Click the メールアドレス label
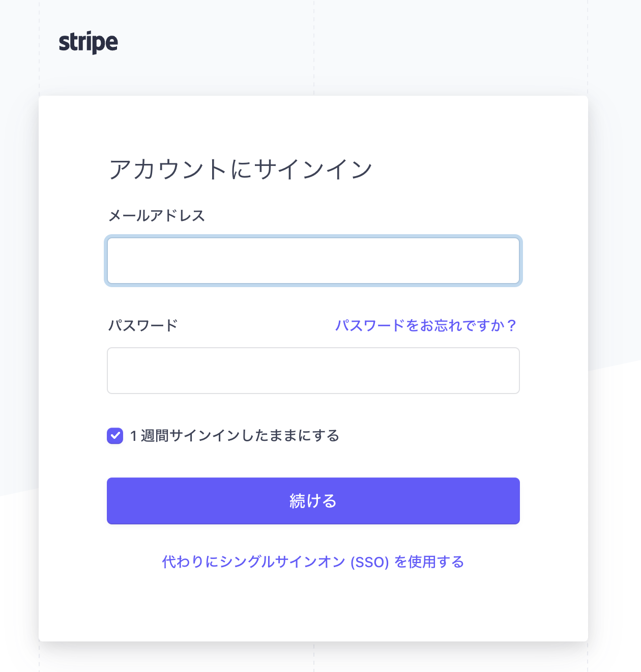 (157, 215)
